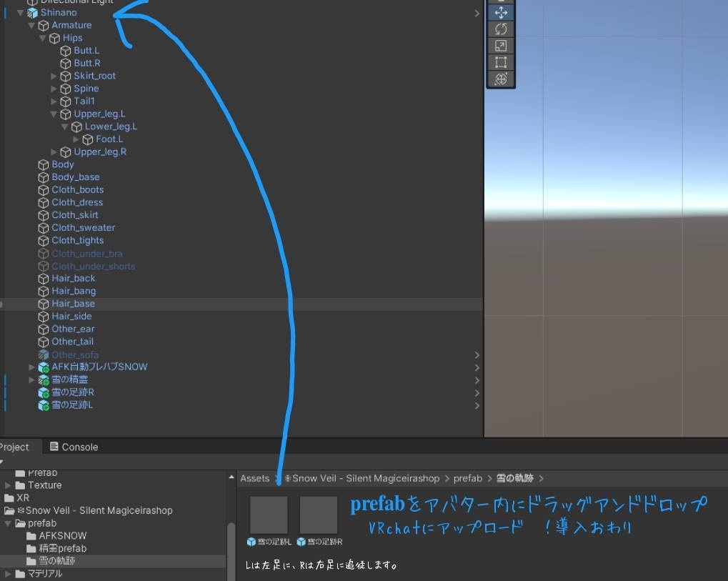Viewport: 728px width, 581px height.
Task: Select Hair_bang in the hierarchy
Action: [x=74, y=291]
